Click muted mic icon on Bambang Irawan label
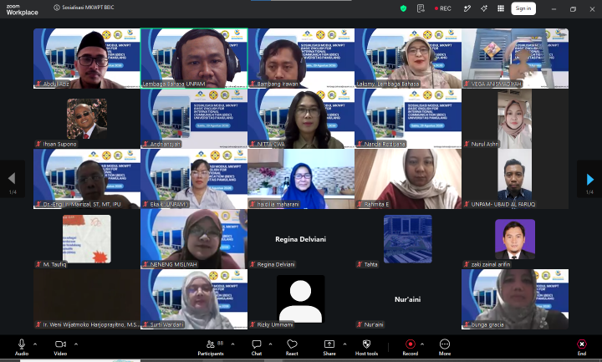 [253, 84]
